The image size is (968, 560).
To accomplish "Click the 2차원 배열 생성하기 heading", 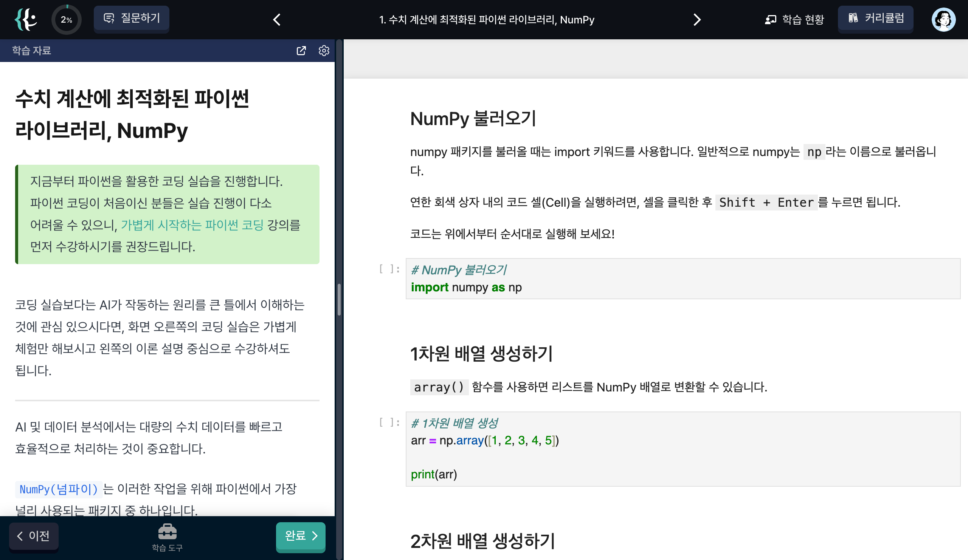I will click(482, 541).
